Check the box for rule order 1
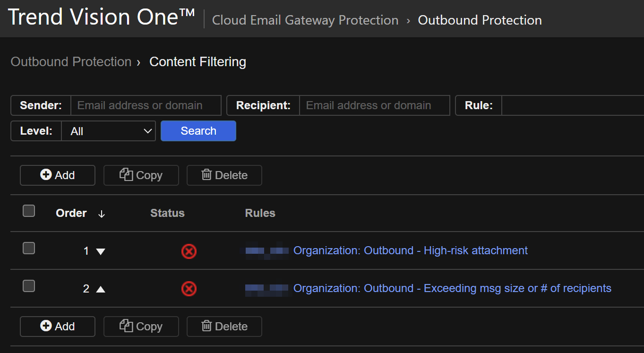644x353 pixels. click(x=29, y=248)
